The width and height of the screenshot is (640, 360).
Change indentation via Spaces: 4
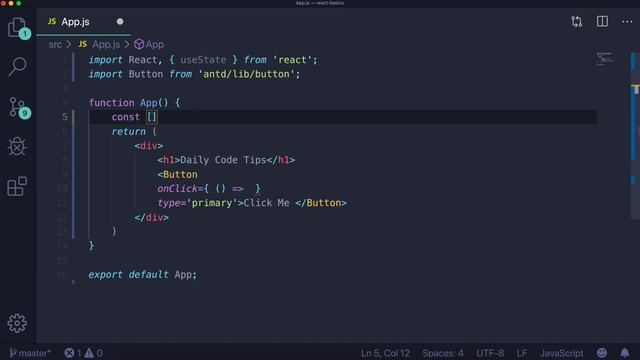pos(442,353)
